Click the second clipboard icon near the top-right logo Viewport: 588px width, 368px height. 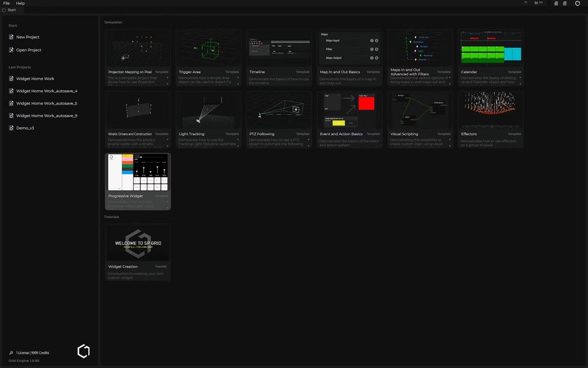[565, 3]
